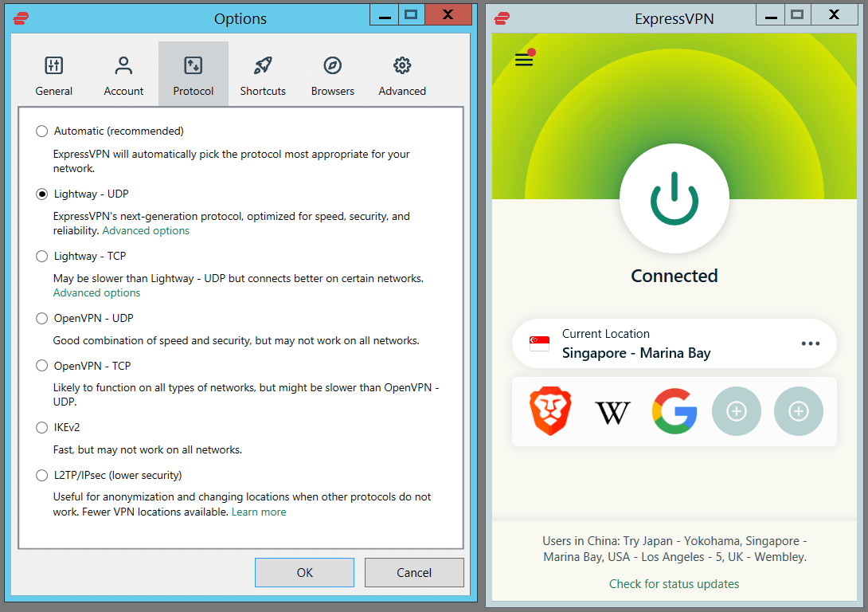Open the General settings tab
The height and width of the screenshot is (612, 868).
pyautogui.click(x=53, y=74)
